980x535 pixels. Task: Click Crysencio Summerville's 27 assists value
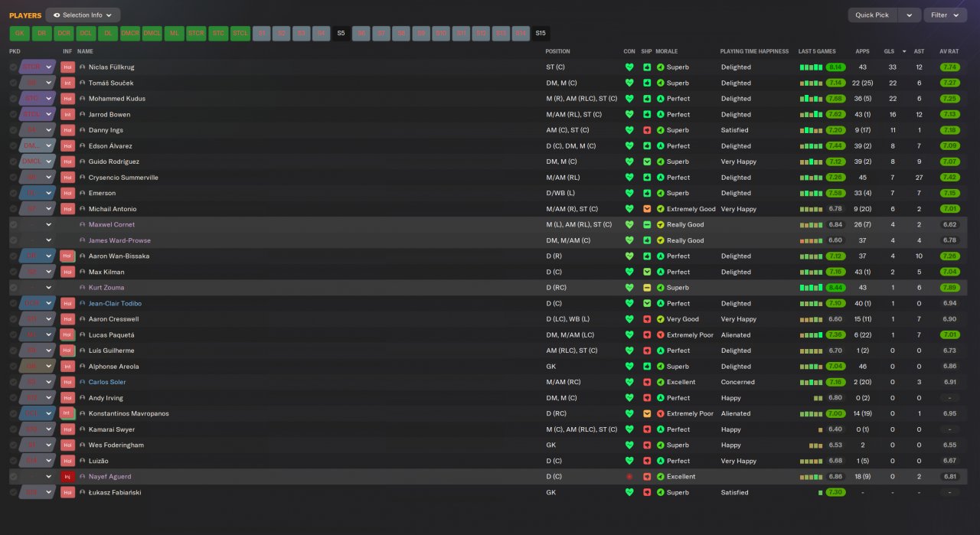click(x=919, y=178)
